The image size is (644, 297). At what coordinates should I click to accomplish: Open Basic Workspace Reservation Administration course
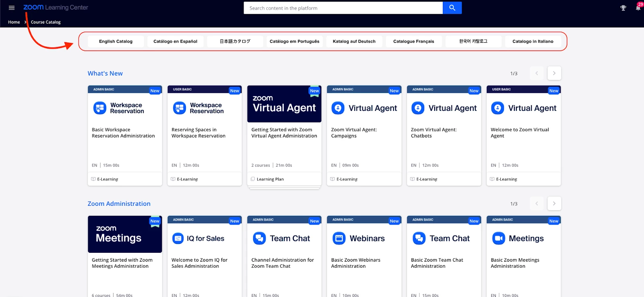(123, 133)
